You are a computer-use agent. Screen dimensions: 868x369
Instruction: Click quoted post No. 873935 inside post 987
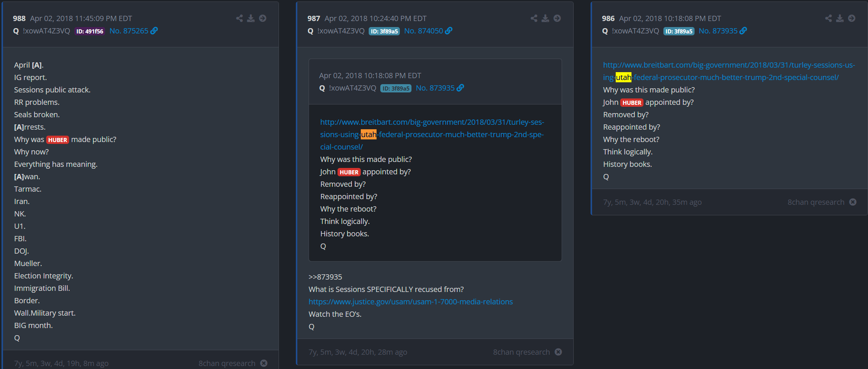click(435, 88)
